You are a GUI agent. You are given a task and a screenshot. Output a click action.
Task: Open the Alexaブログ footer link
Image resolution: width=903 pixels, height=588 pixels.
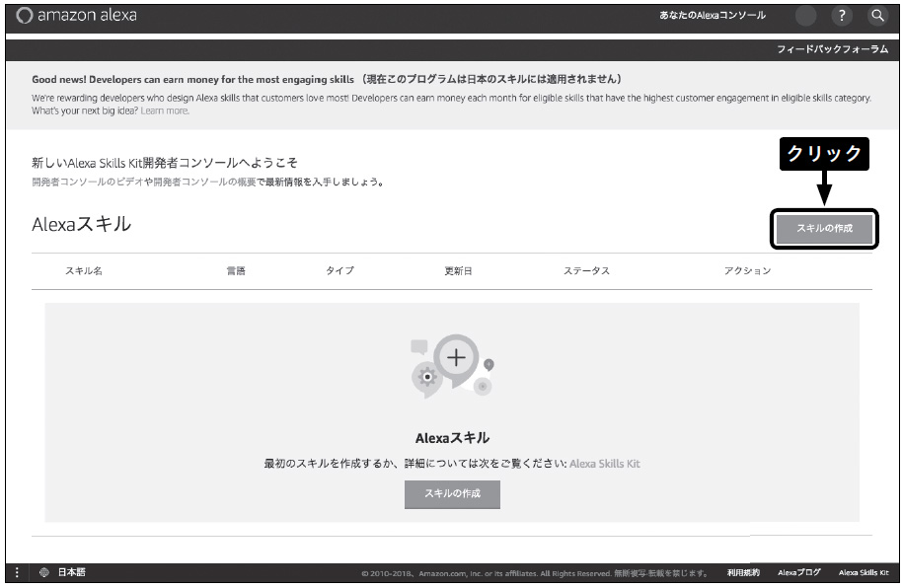798,572
